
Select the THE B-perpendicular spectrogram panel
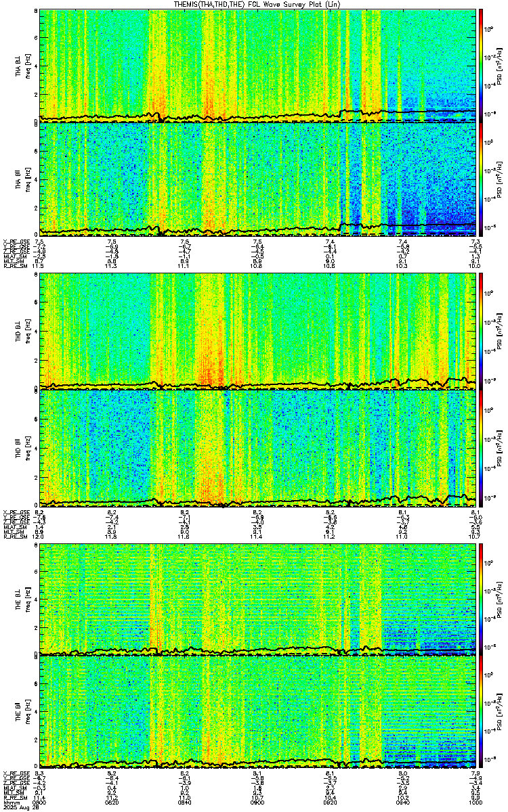[x=257, y=600]
